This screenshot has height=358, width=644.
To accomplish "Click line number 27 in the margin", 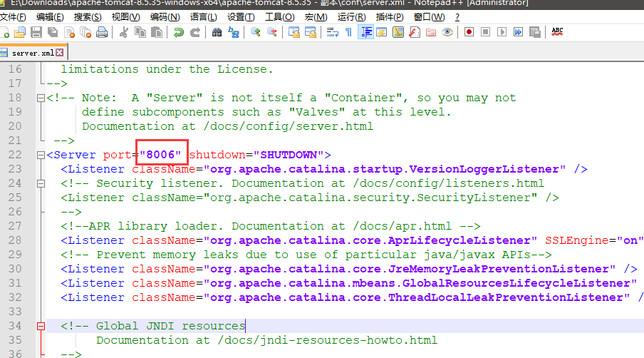I will [x=15, y=226].
